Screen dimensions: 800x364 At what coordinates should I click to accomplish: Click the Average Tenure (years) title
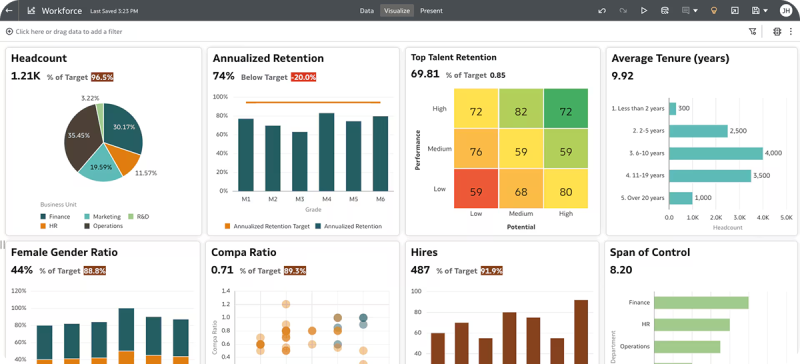(x=670, y=59)
